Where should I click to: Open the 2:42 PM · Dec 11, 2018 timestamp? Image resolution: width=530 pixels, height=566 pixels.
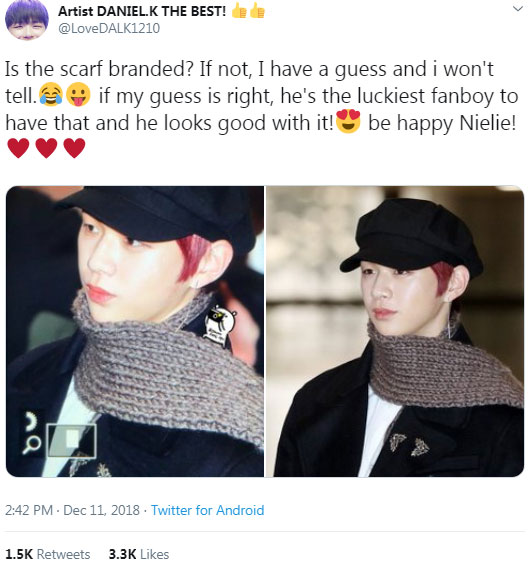pyautogui.click(x=72, y=510)
